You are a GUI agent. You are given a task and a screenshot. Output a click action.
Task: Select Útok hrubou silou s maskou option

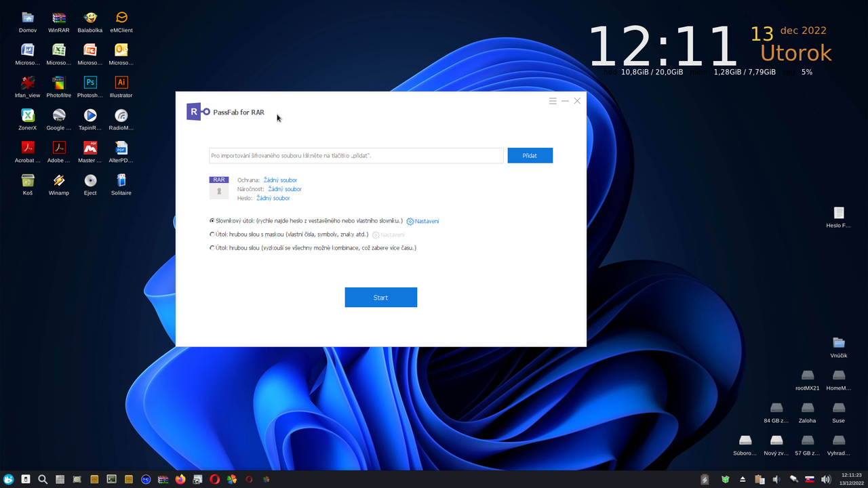point(212,235)
